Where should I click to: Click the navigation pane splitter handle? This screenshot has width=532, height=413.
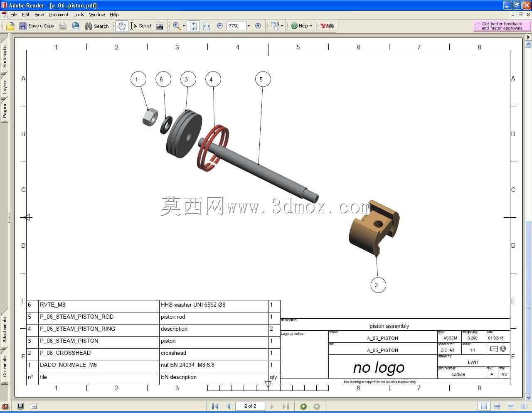coord(9,217)
